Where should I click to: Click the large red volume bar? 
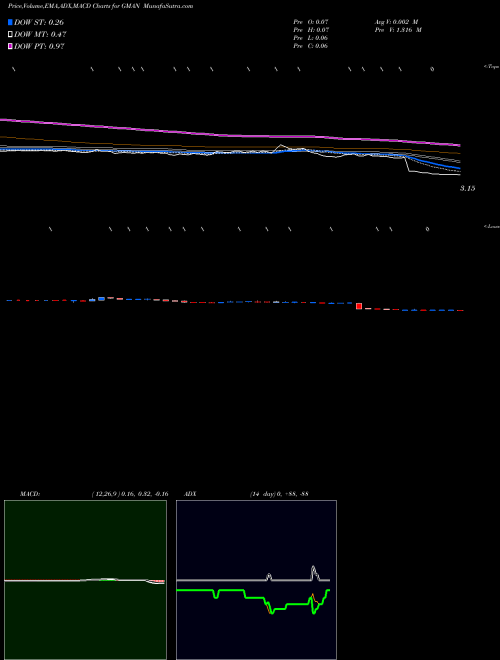coord(359,306)
